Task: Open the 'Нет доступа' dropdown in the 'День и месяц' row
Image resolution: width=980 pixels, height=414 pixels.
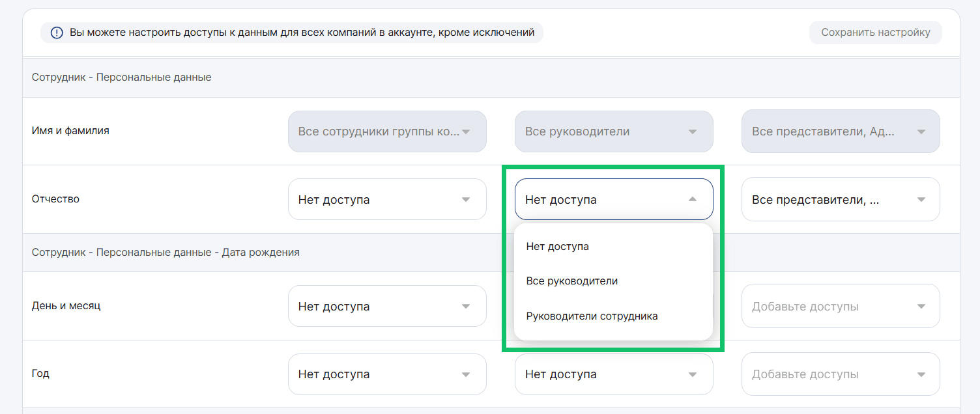Action: 387,306
